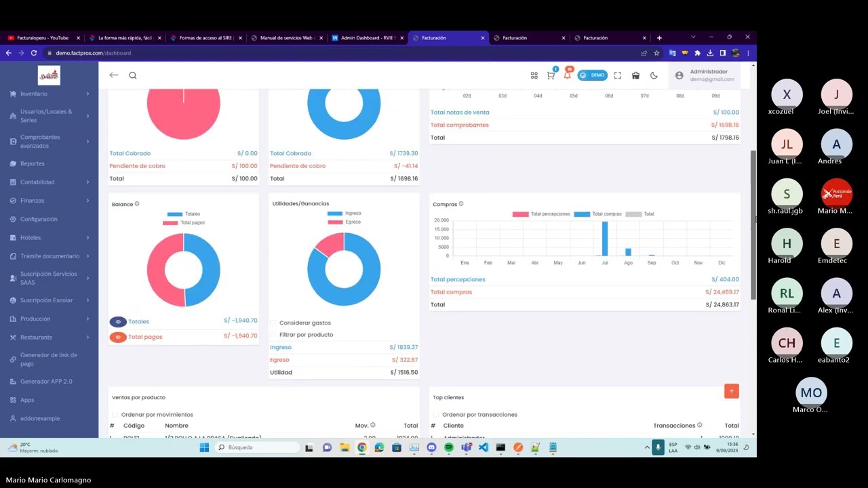Image resolution: width=868 pixels, height=488 pixels.
Task: Toggle the Ingreso legend in Utilidades chart
Action: tap(344, 213)
